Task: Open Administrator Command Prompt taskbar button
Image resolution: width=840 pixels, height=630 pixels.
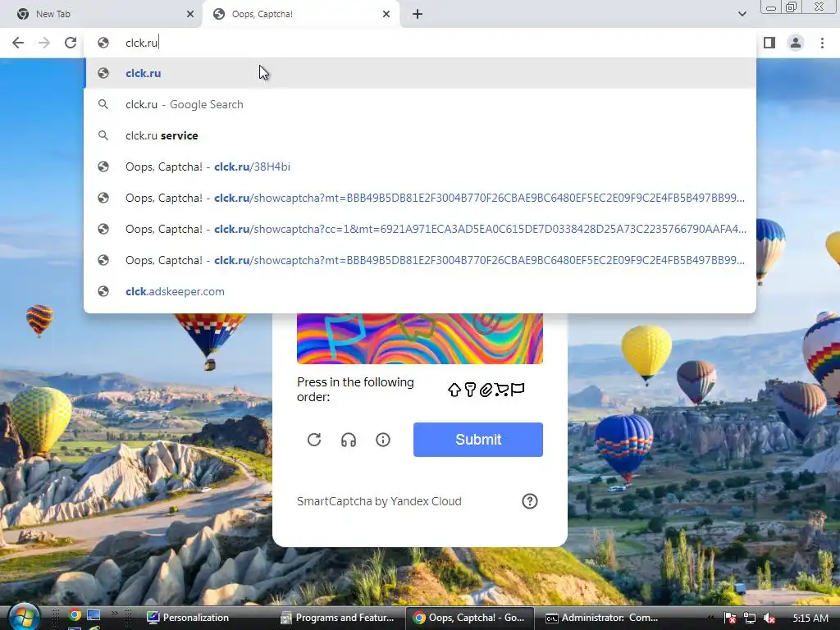Action: click(602, 618)
